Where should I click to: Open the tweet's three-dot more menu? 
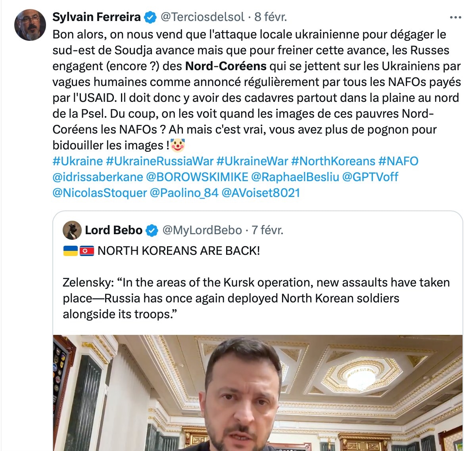click(455, 17)
